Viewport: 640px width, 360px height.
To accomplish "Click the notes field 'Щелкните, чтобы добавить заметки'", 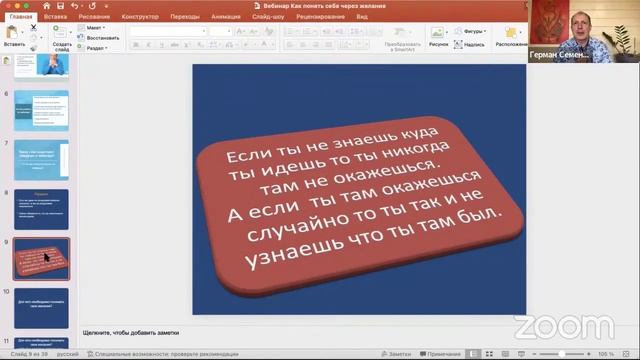I will [x=131, y=333].
